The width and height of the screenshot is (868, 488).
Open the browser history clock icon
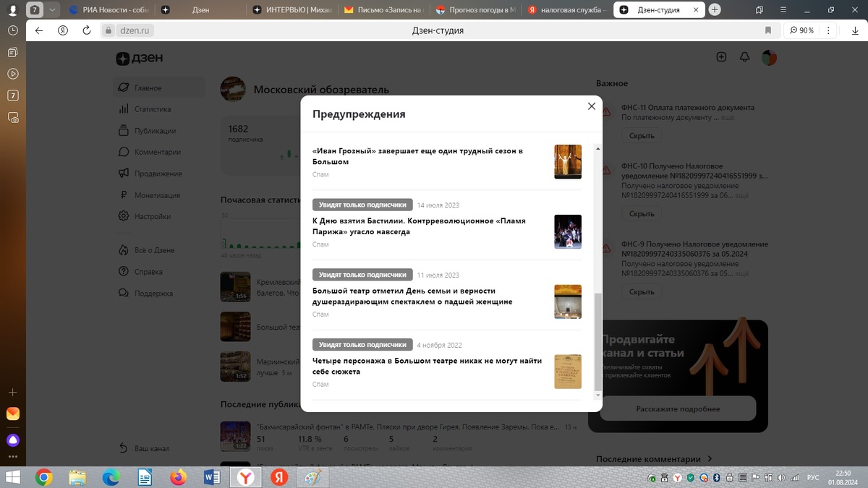13,31
